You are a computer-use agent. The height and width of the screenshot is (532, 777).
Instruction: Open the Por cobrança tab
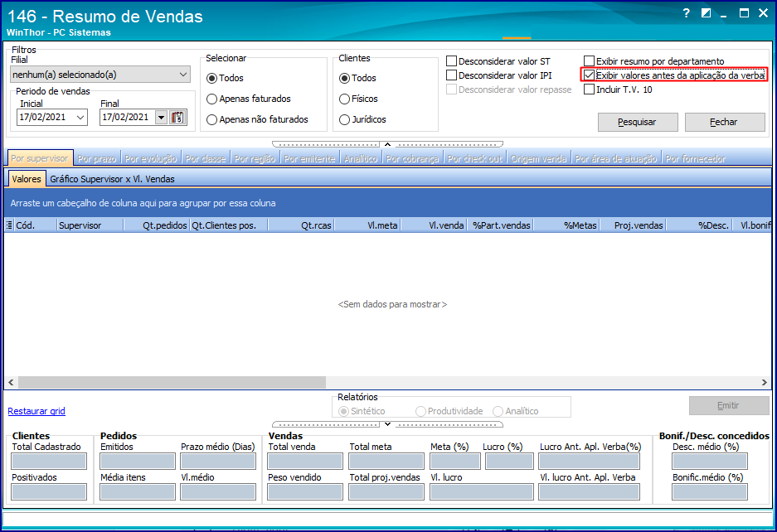coord(412,158)
